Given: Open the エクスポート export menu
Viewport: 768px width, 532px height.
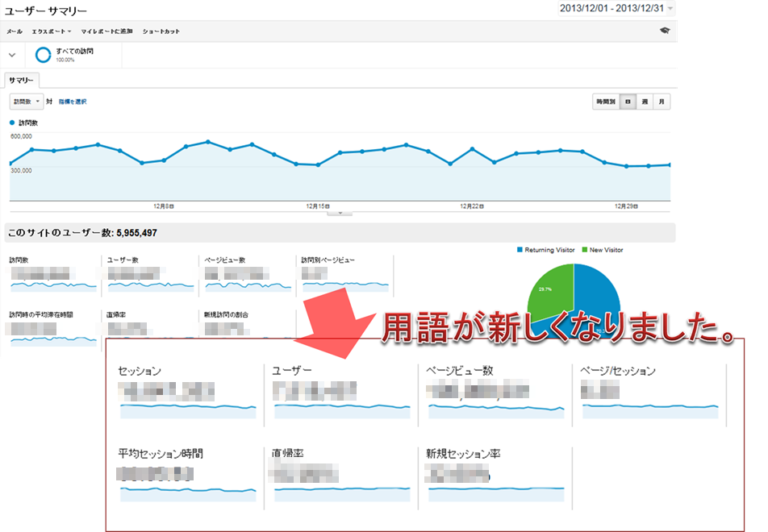Looking at the screenshot, I should [51, 31].
